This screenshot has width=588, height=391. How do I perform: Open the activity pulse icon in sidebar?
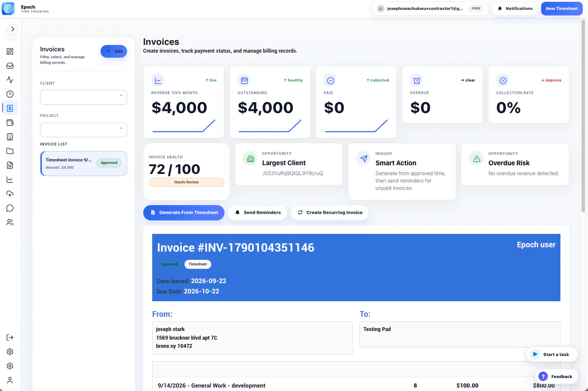[x=10, y=80]
